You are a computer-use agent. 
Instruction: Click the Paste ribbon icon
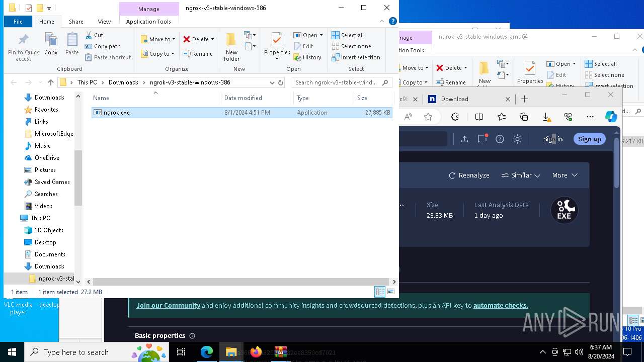tap(72, 44)
